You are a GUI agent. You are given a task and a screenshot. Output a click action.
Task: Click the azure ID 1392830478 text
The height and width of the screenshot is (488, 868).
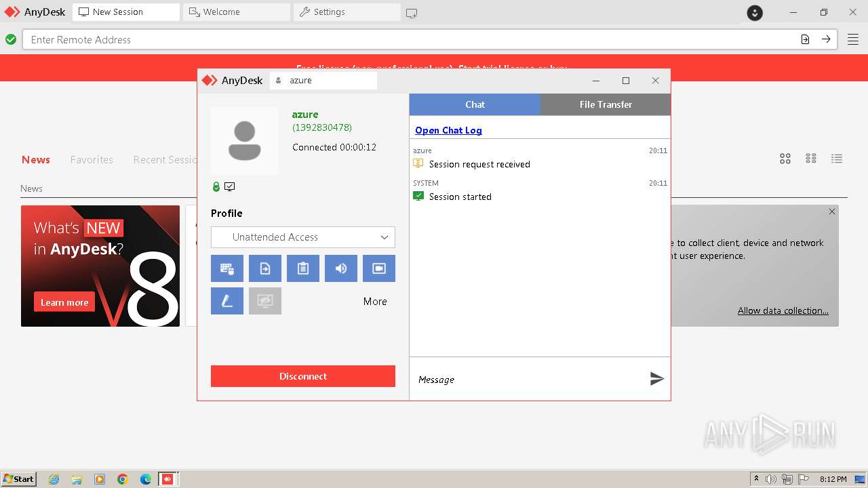pos(322,127)
